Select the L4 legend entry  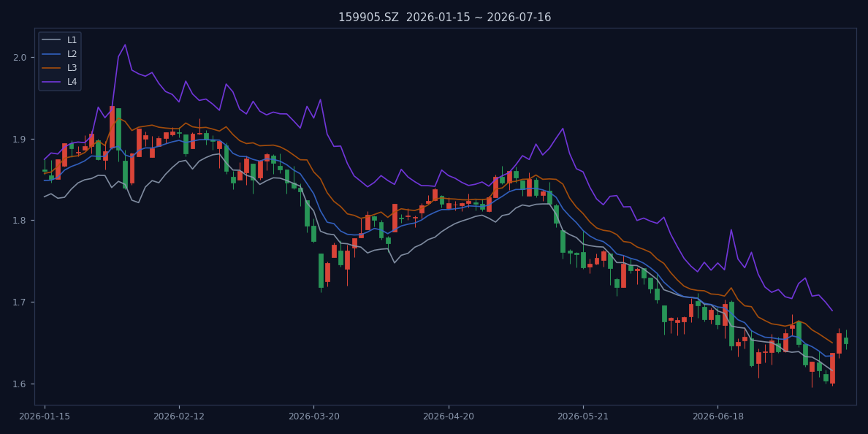coord(60,81)
